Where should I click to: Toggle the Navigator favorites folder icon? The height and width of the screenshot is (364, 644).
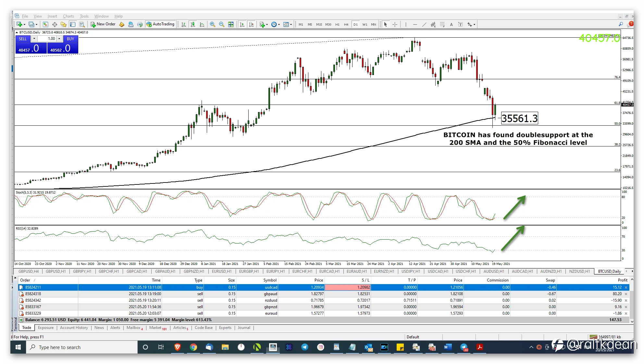[x=64, y=24]
